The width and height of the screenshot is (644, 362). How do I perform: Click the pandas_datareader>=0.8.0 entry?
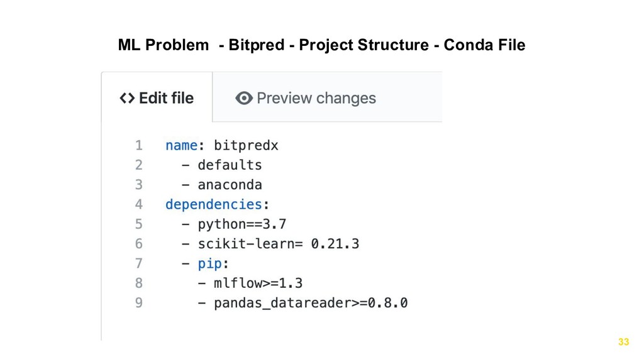[311, 303]
